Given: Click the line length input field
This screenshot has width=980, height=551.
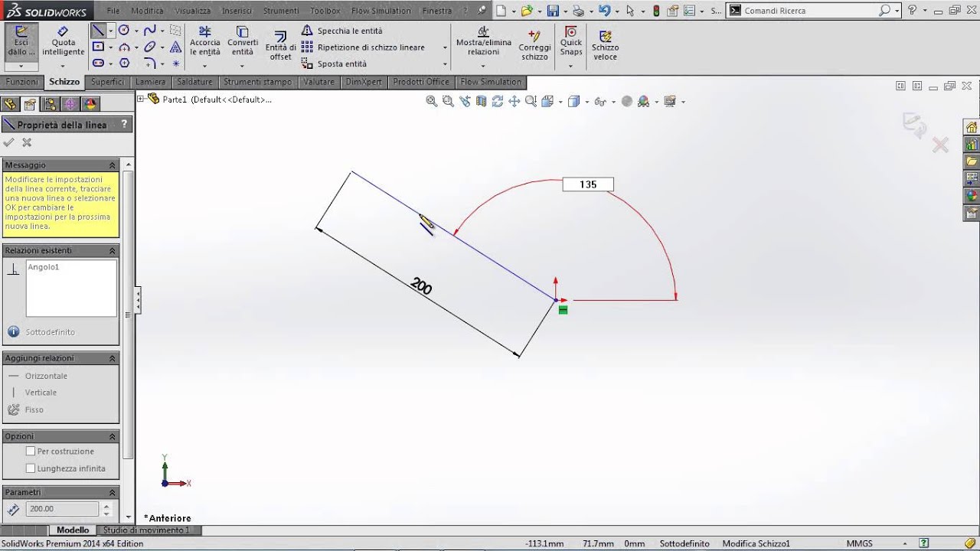Looking at the screenshot, I should (x=62, y=509).
